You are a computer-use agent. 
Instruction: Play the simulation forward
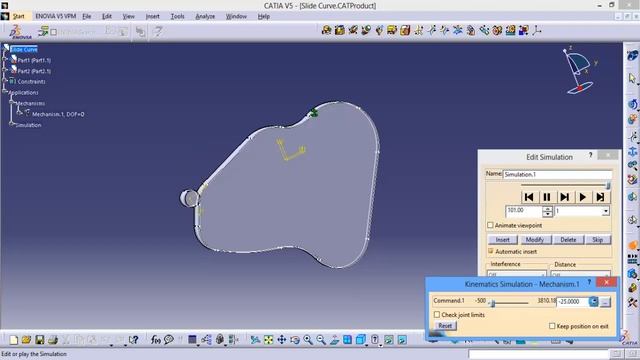pos(582,197)
